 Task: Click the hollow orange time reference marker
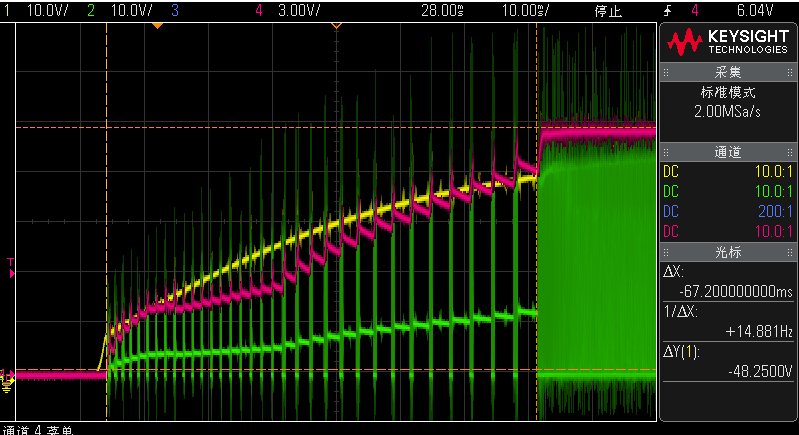tap(336, 25)
